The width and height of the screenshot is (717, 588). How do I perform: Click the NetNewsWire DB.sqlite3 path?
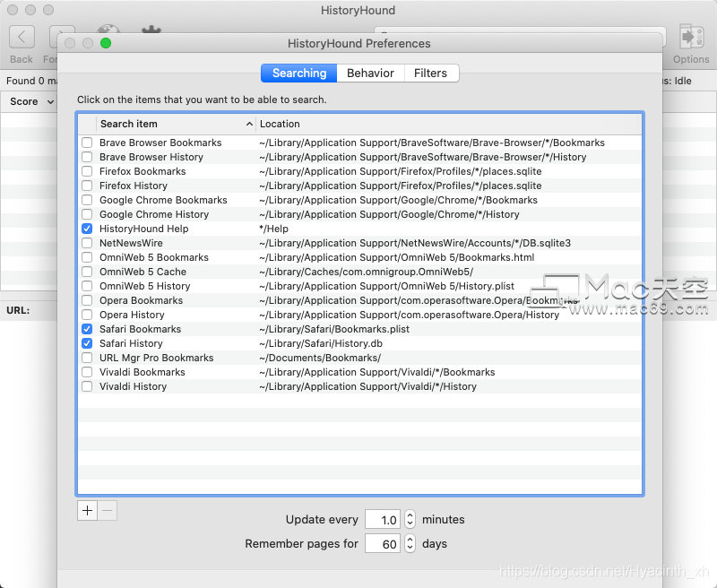(415, 243)
